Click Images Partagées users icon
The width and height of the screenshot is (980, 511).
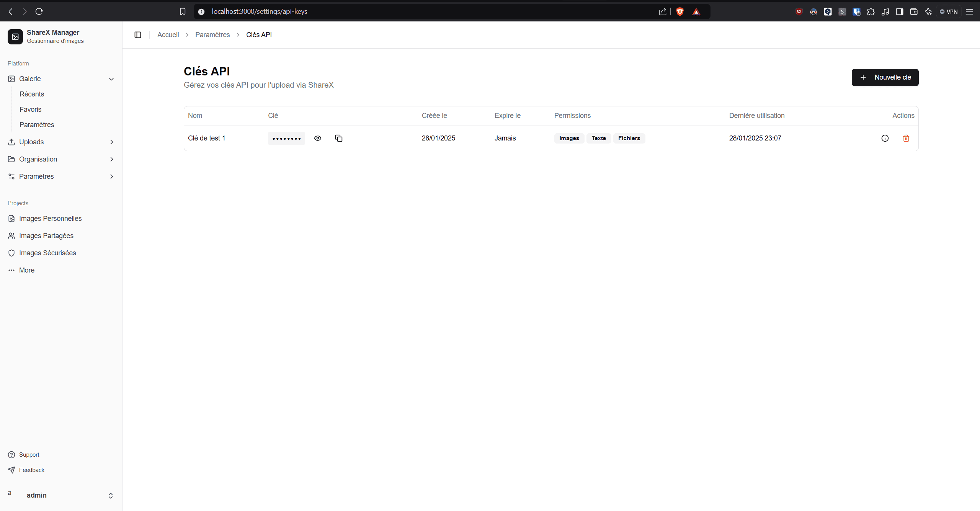pos(11,236)
